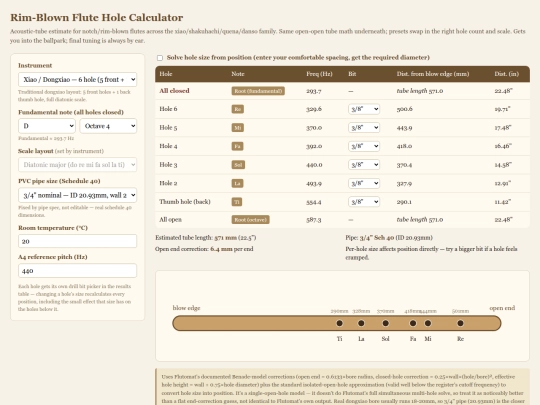The width and height of the screenshot is (540, 405).
Task: Click the blow edge label on diagram
Action: (186, 308)
